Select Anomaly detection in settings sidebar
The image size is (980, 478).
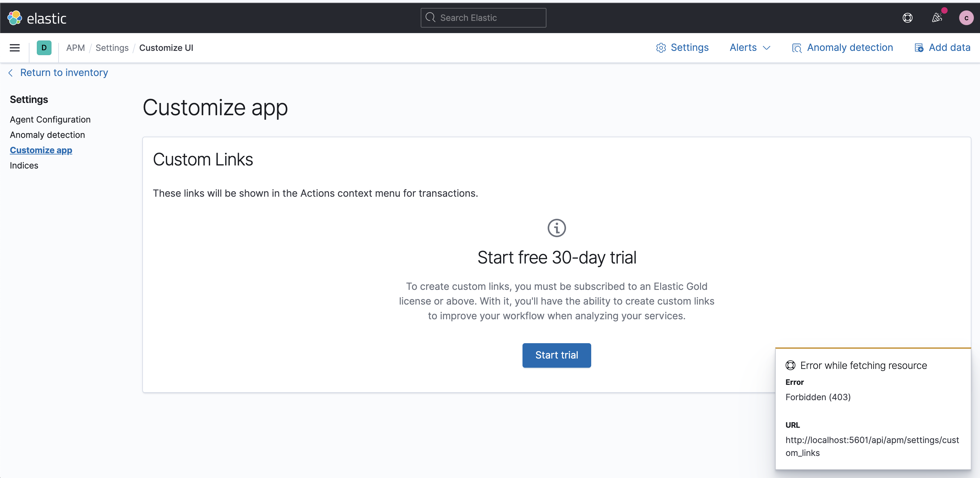[x=47, y=135]
